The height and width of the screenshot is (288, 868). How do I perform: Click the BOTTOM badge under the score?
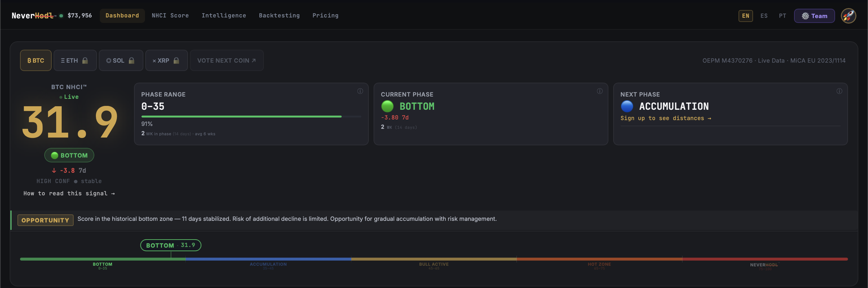pyautogui.click(x=69, y=155)
